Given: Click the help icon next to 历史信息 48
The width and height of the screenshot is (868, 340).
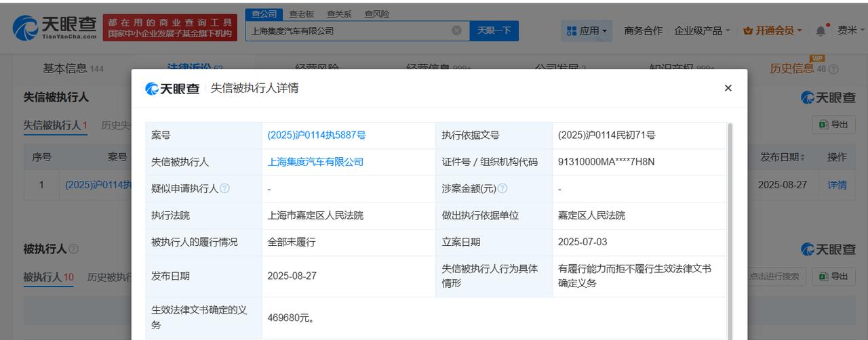Looking at the screenshot, I should tap(833, 69).
